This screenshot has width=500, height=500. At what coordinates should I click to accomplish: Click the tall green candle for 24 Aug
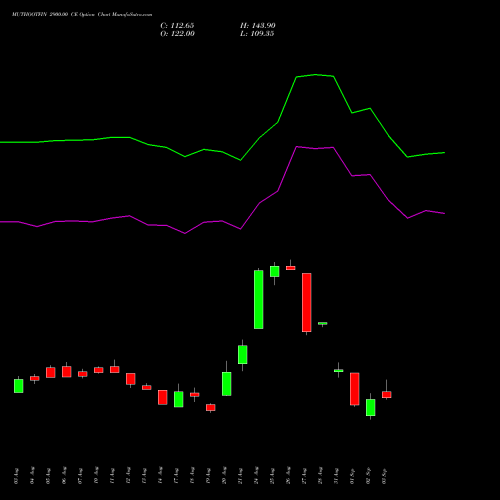click(259, 299)
